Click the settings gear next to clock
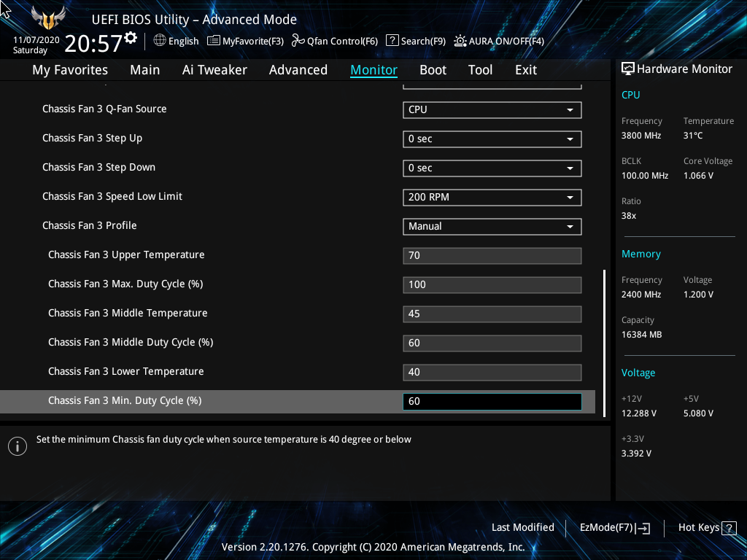Image resolution: width=747 pixels, height=560 pixels. coord(131,37)
